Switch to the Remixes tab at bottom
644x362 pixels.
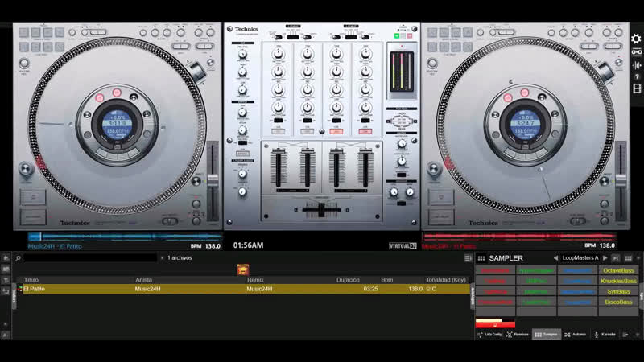tap(518, 335)
